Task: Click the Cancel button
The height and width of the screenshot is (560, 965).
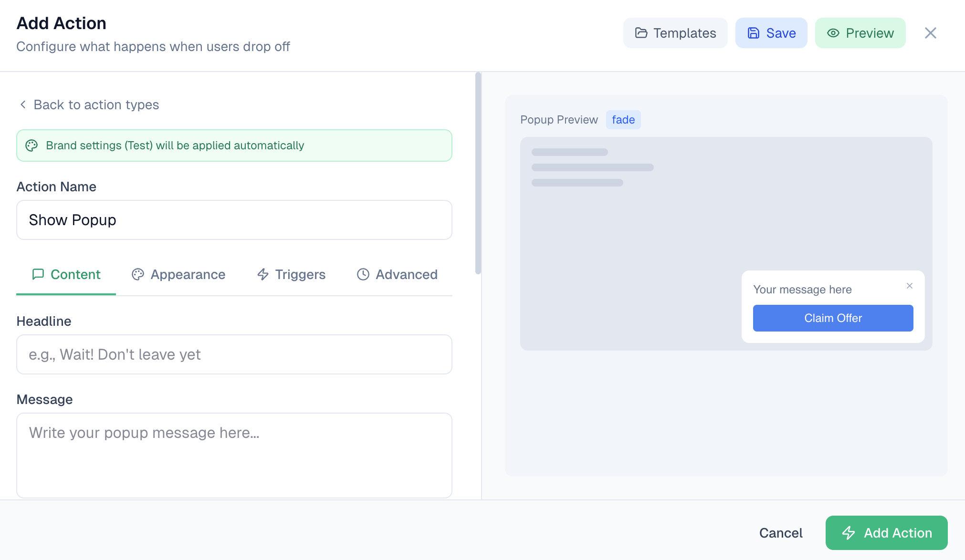Action: [781, 533]
